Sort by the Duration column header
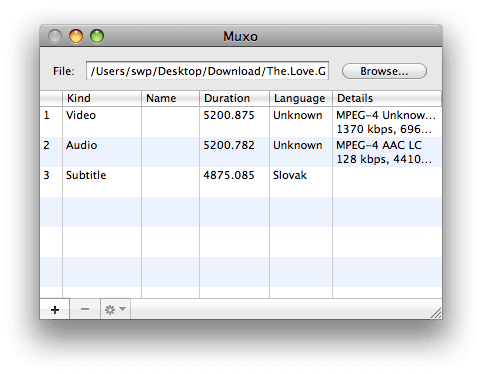Screen dimensions: 482x374 click(234, 98)
